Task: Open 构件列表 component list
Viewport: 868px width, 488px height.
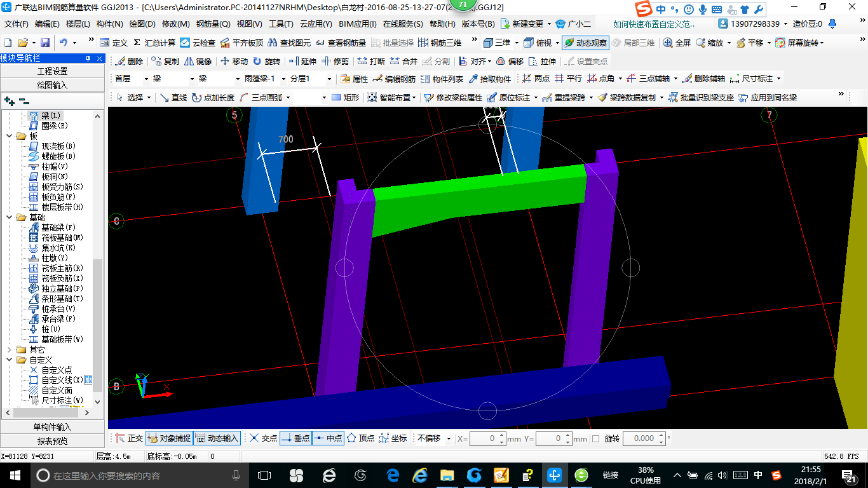Action: (x=442, y=79)
